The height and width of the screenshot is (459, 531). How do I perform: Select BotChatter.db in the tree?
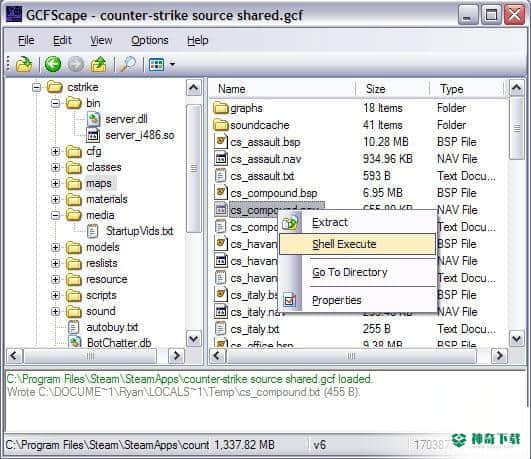(119, 343)
